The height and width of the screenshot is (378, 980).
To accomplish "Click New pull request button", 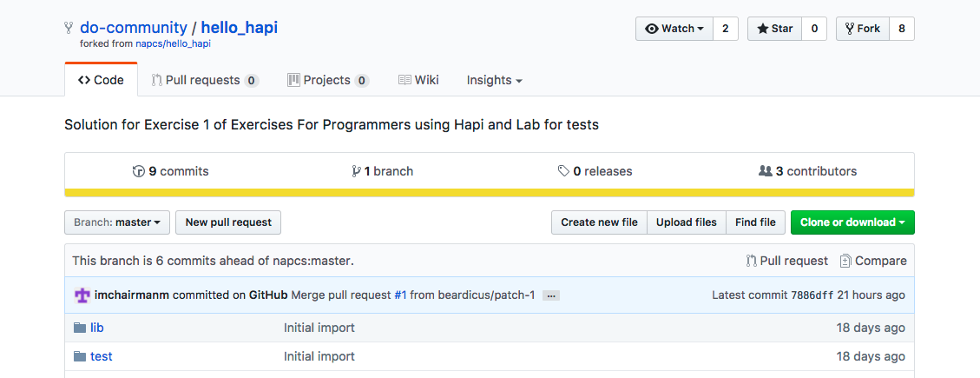I will 228,222.
